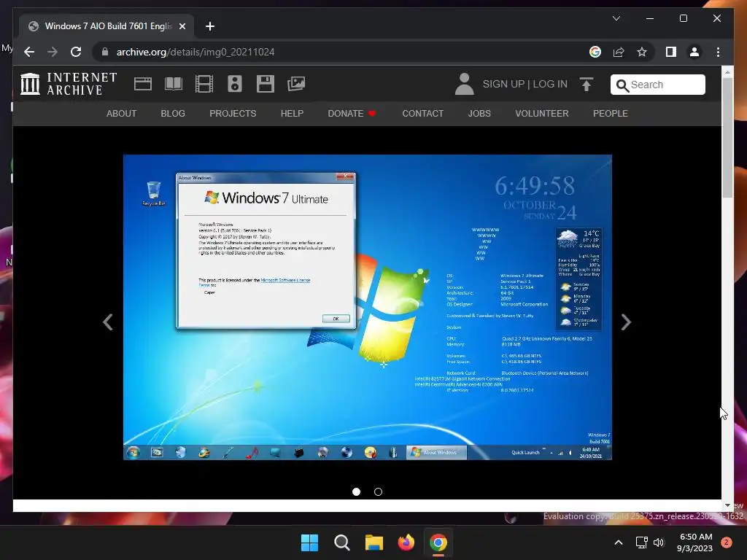Click the user avatar icon
Image resolution: width=747 pixels, height=560 pixels.
[x=464, y=84]
